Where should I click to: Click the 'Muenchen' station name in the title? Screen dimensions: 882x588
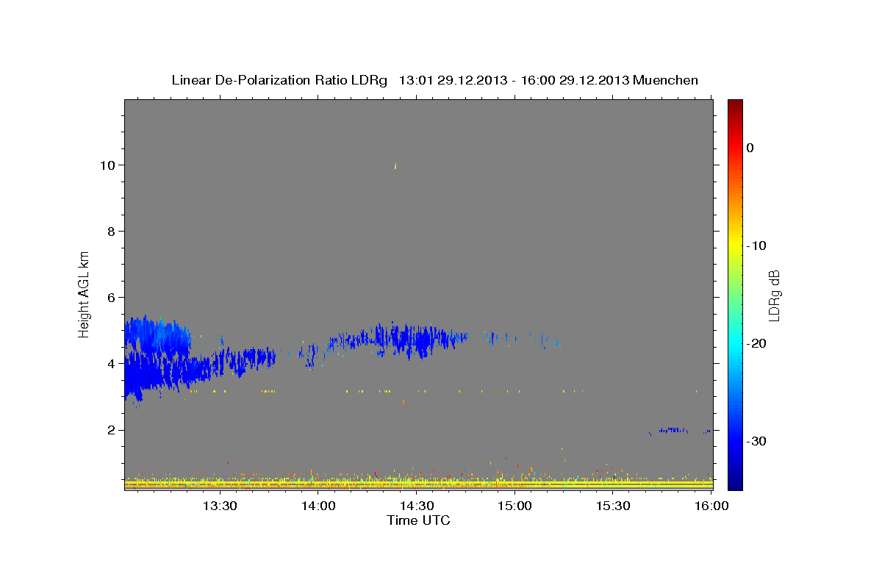tap(665, 80)
